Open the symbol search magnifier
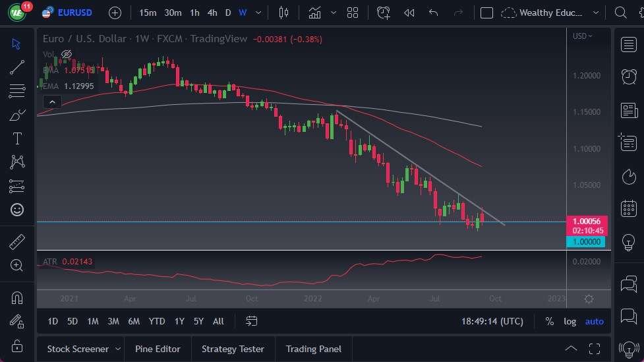 [620, 13]
